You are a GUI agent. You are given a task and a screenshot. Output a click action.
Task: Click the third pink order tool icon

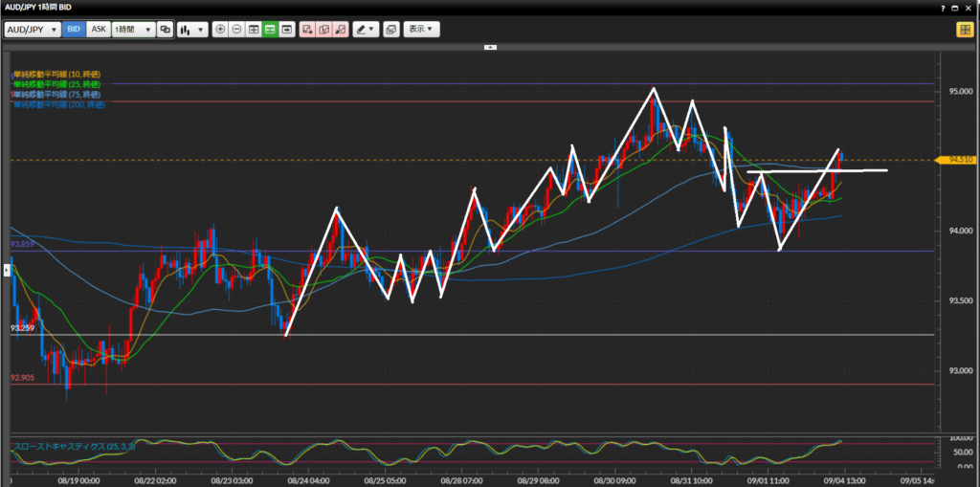(340, 30)
